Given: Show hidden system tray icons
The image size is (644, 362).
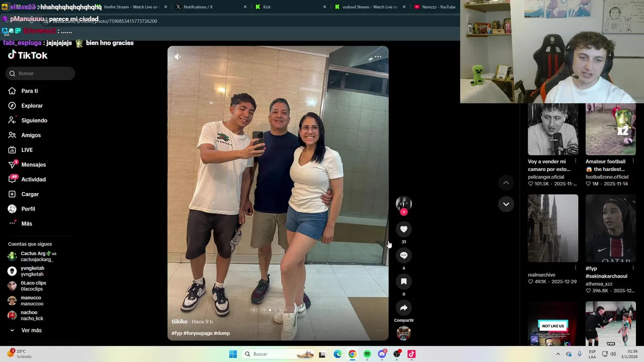Looking at the screenshot, I should click(557, 354).
